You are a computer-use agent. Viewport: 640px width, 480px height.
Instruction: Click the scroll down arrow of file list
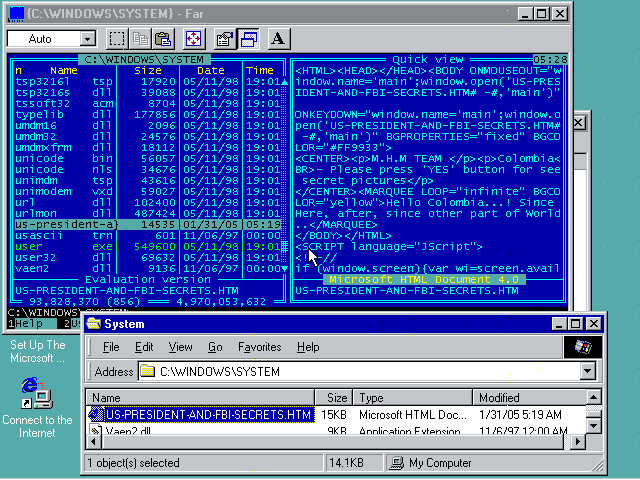click(x=594, y=426)
